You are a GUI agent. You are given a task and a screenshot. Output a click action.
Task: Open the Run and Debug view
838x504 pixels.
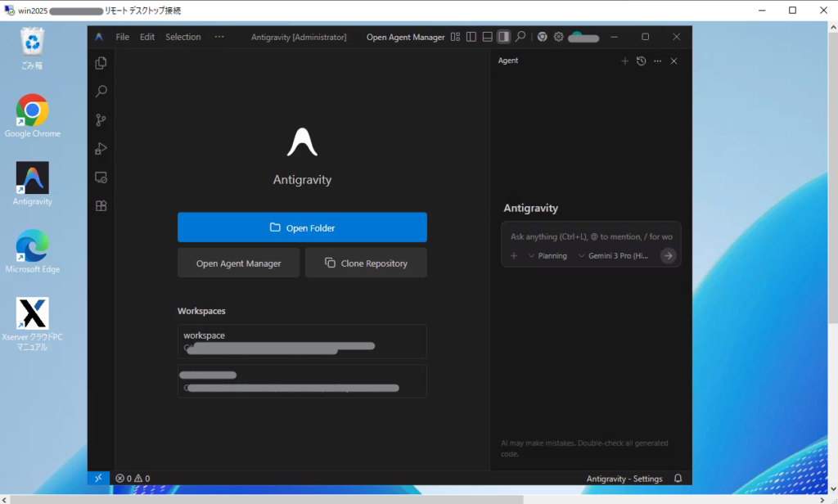(101, 149)
